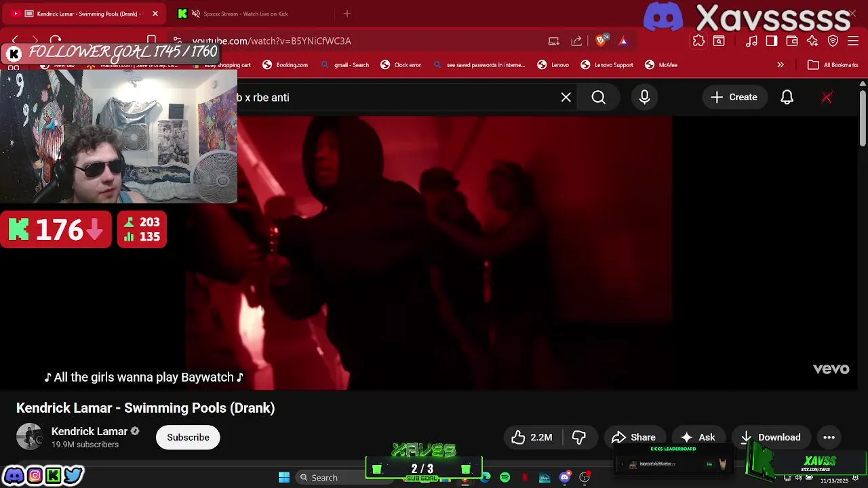Click the taskbar date 11/13/2025
The height and width of the screenshot is (488, 868).
click(x=834, y=481)
